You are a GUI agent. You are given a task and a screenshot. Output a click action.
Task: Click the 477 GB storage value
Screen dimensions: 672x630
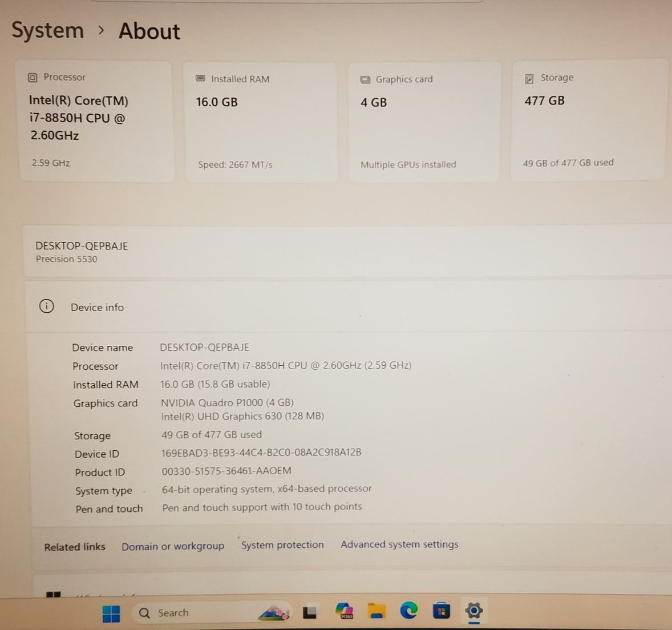[545, 101]
